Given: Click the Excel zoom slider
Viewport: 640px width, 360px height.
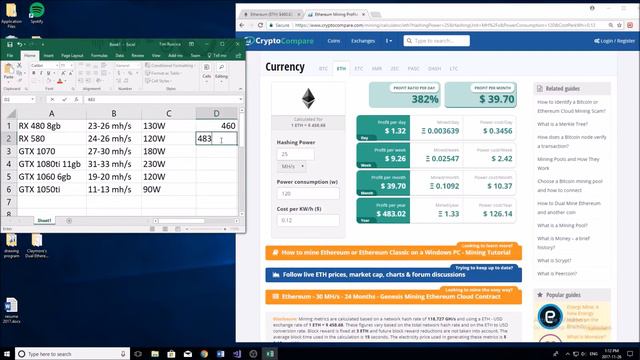Looking at the screenshot, I should 206,229.
